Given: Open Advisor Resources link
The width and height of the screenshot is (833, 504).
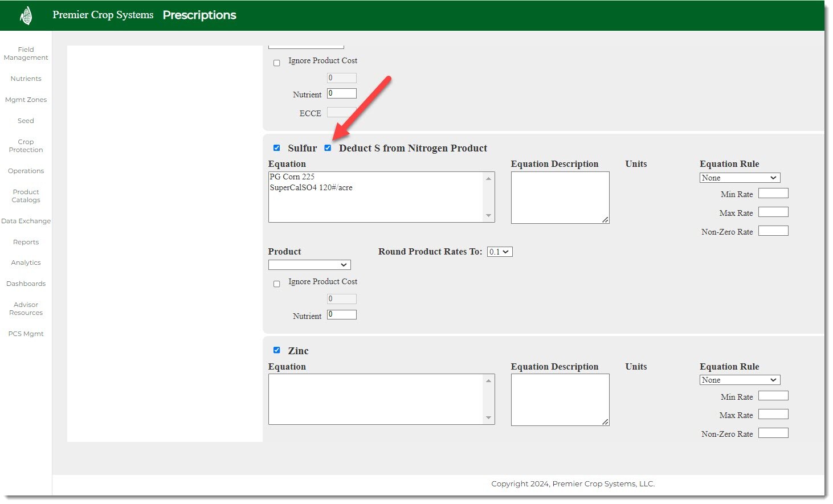Looking at the screenshot, I should 26,309.
